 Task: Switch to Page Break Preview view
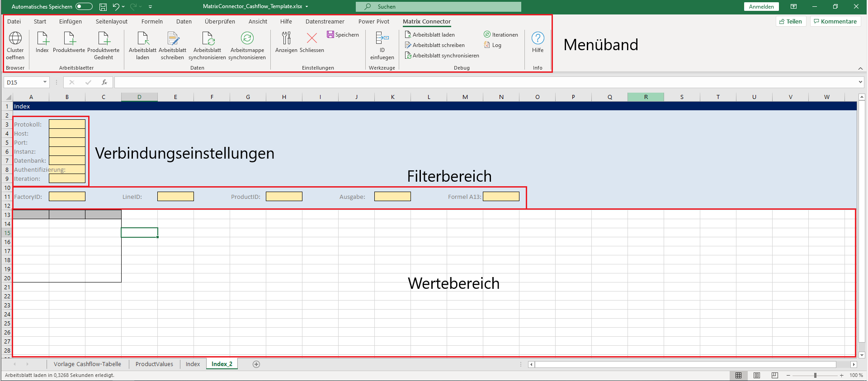click(x=774, y=375)
